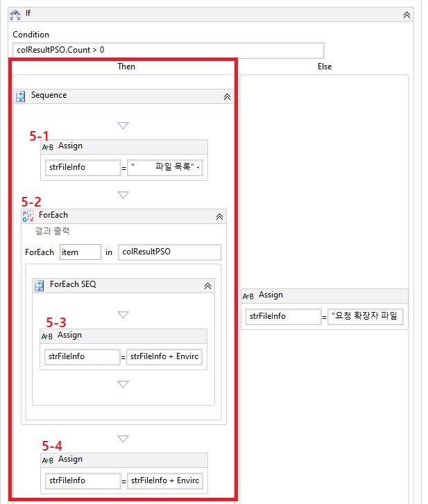Click strFileInfo field in 5-4 Assign
The image size is (428, 504).
click(82, 480)
